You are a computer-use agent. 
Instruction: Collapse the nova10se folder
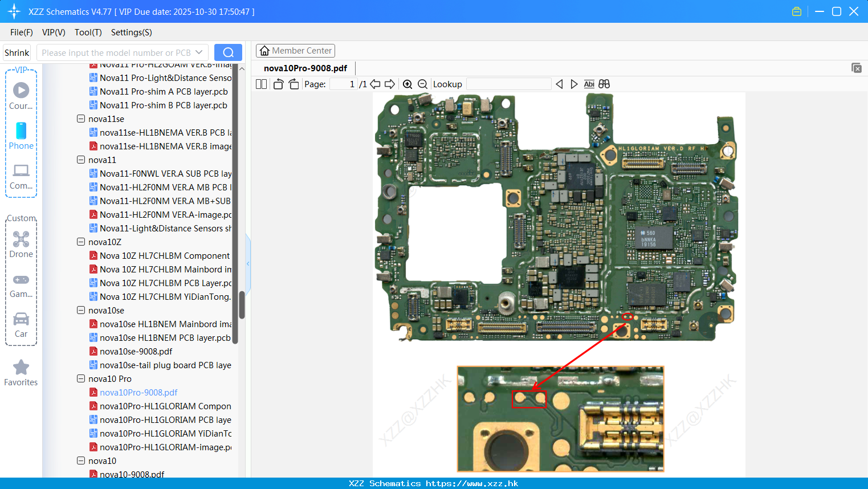81,311
